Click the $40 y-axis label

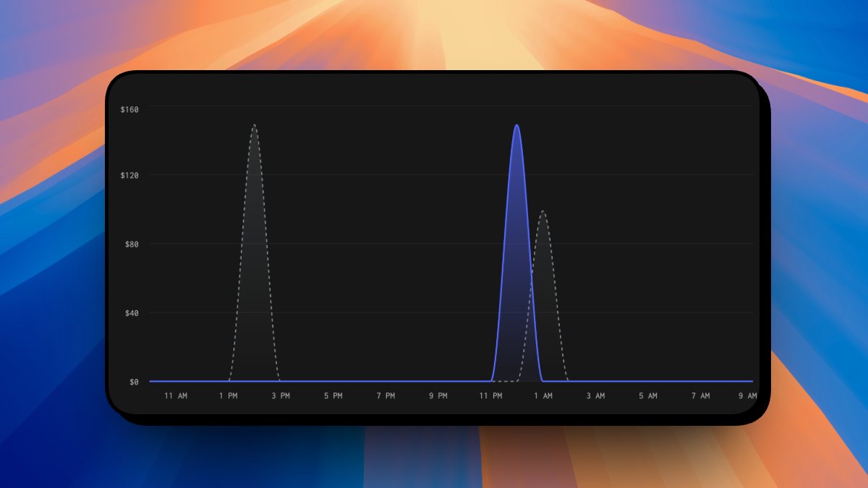[x=132, y=312]
